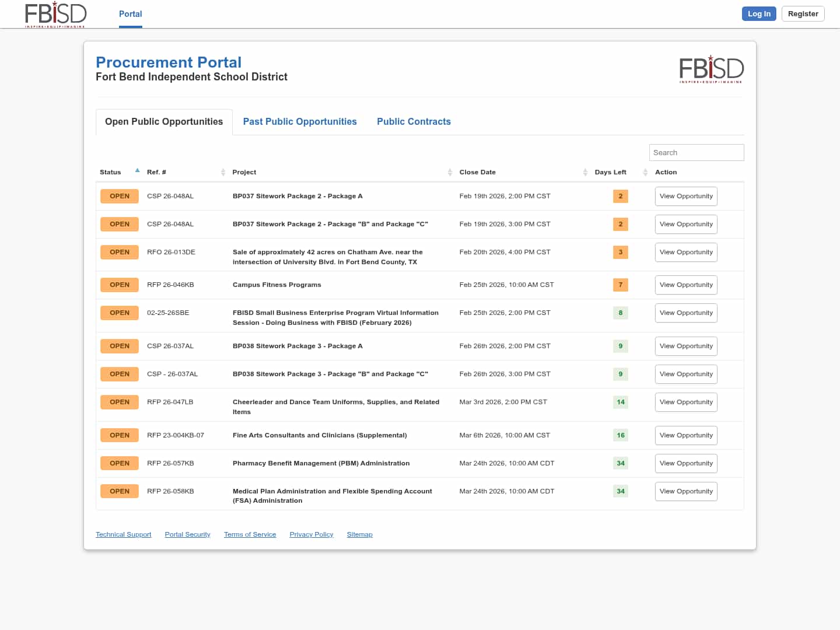Viewport: 840px width, 630px height.
Task: View Opportunity for Cheerleader and Dance Team Uniforms
Action: (686, 402)
